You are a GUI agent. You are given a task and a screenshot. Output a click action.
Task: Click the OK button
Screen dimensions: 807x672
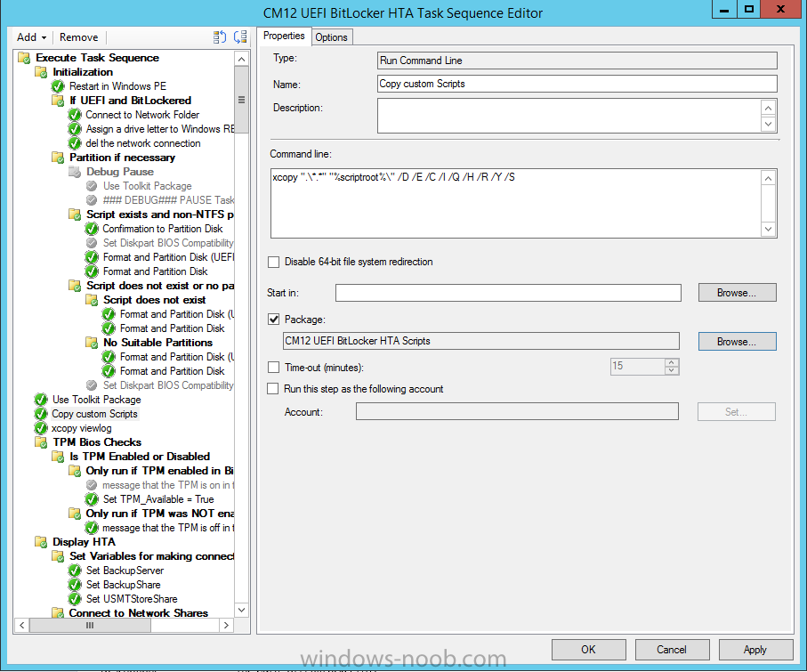[x=588, y=650]
